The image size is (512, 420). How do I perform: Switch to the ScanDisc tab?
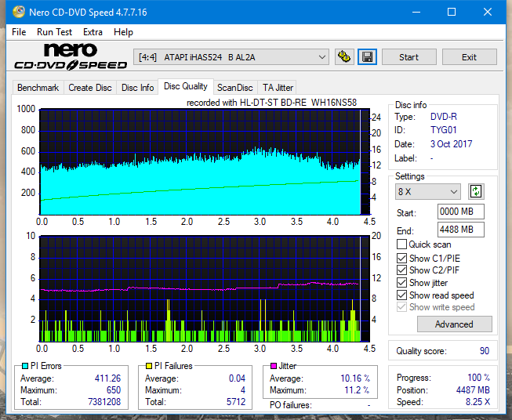tap(235, 88)
